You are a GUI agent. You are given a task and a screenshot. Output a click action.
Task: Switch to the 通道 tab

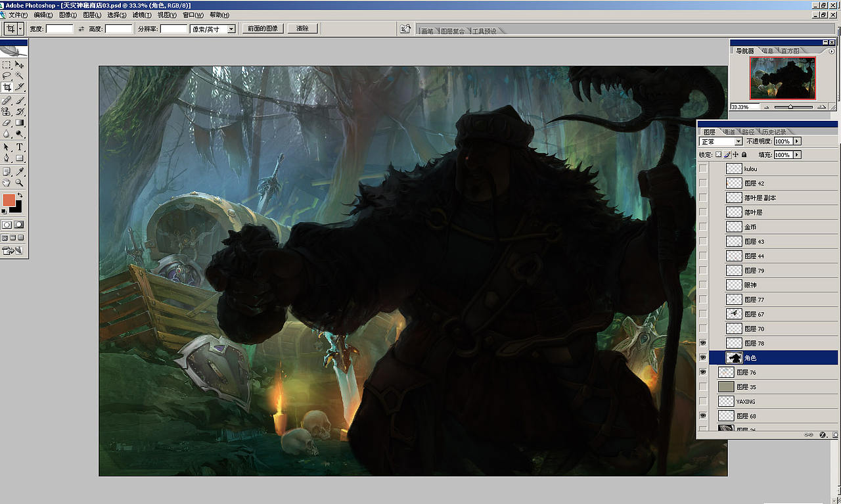pos(729,132)
